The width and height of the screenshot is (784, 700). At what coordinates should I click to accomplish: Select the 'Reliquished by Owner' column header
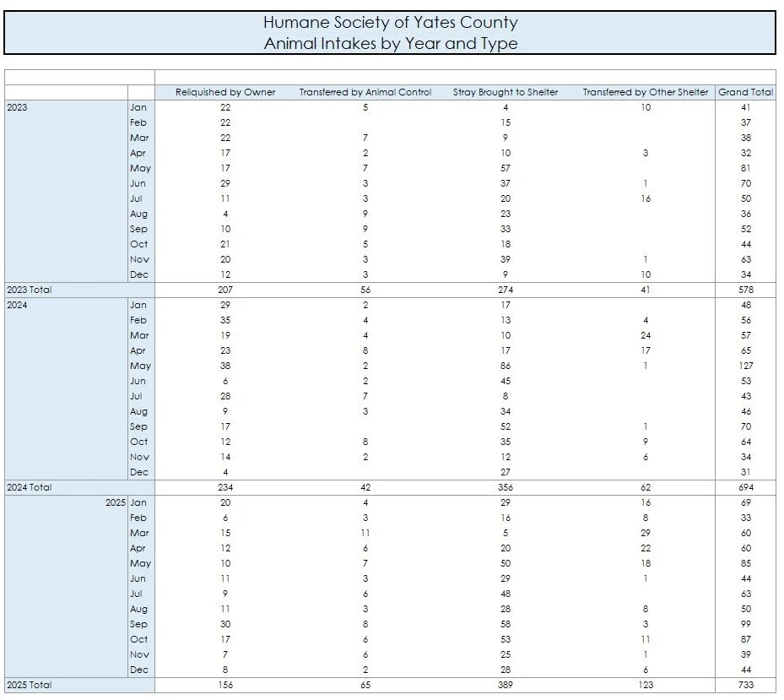[x=225, y=92]
